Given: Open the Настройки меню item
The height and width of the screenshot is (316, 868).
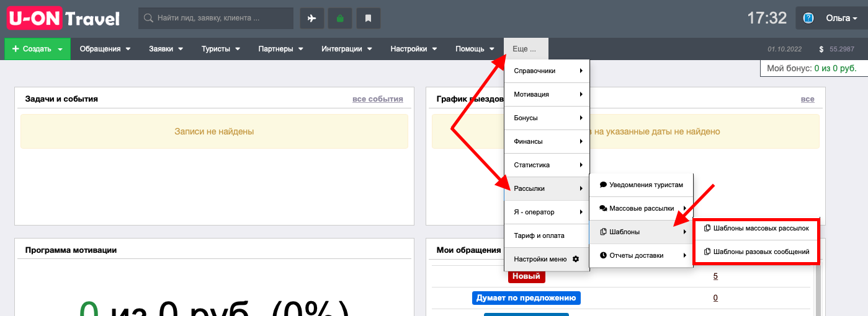Looking at the screenshot, I should [547, 259].
